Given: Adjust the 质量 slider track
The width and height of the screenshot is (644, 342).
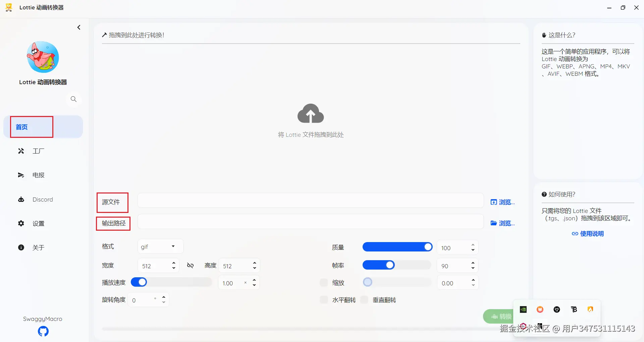Looking at the screenshot, I should [397, 247].
